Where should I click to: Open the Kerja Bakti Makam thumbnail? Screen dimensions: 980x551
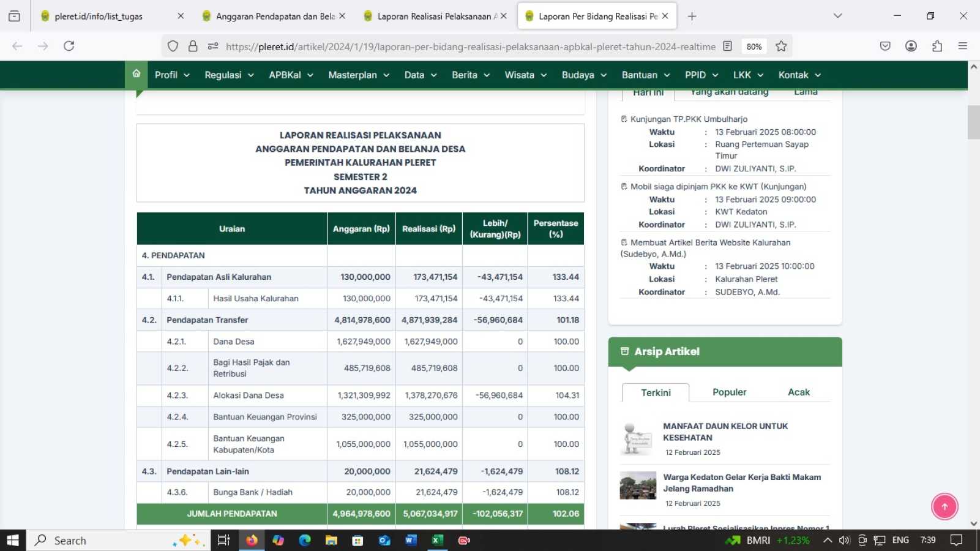[x=638, y=485]
